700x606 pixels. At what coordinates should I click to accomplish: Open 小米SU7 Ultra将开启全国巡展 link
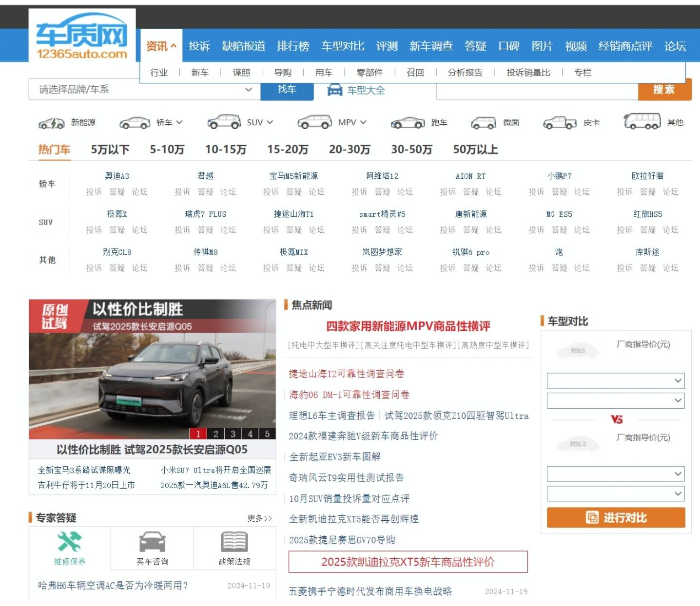tap(215, 470)
